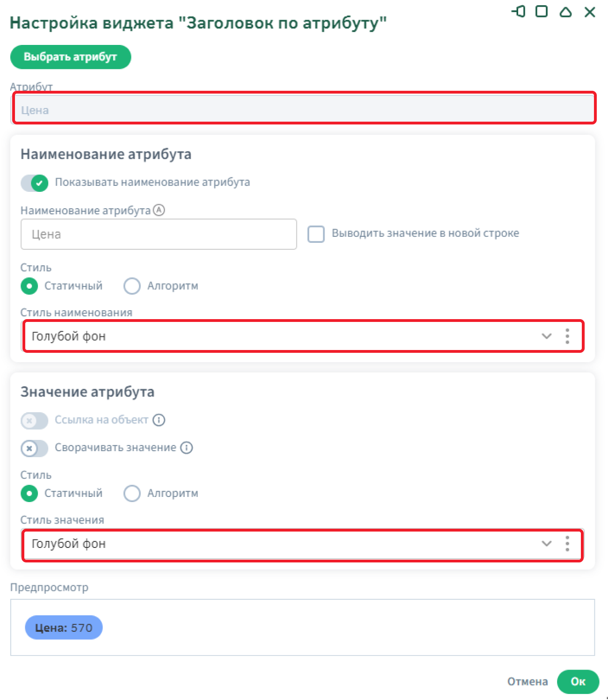The width and height of the screenshot is (608, 700).
Task: Click the square maximize window icon
Action: [x=542, y=11]
